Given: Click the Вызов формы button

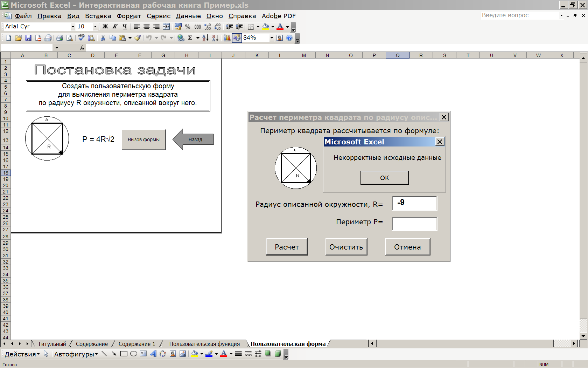Looking at the screenshot, I should click(143, 139).
